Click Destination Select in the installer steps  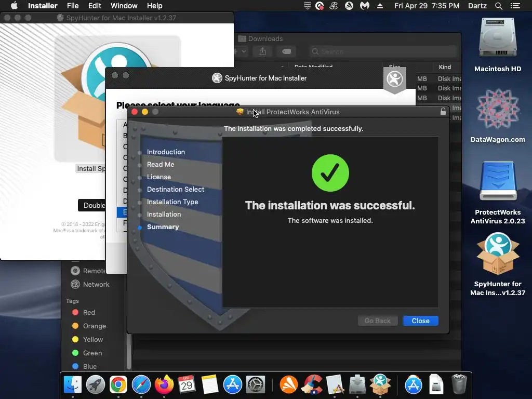176,189
